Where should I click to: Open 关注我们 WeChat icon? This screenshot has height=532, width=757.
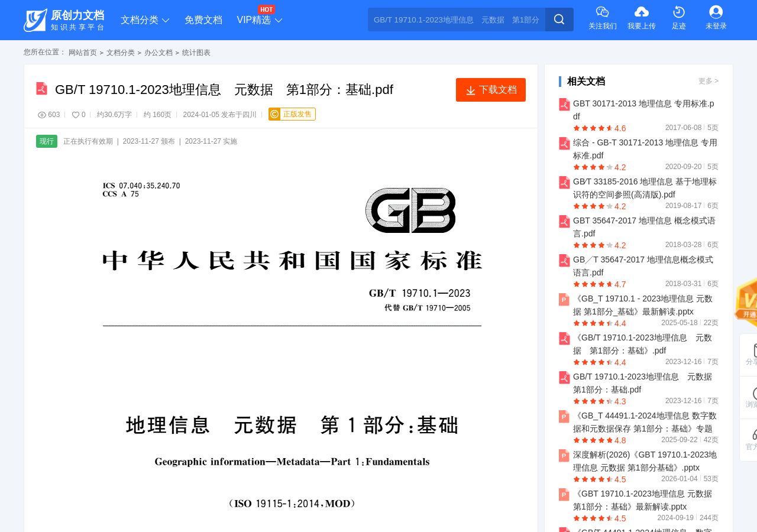602,12
